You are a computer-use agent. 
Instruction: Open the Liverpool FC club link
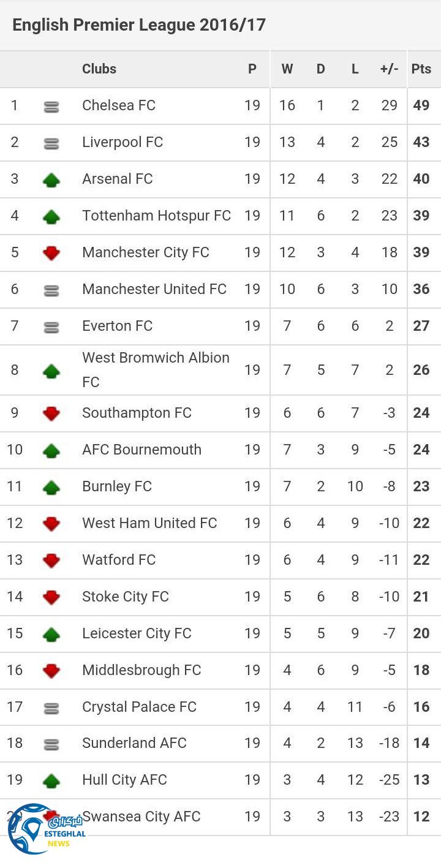123,142
